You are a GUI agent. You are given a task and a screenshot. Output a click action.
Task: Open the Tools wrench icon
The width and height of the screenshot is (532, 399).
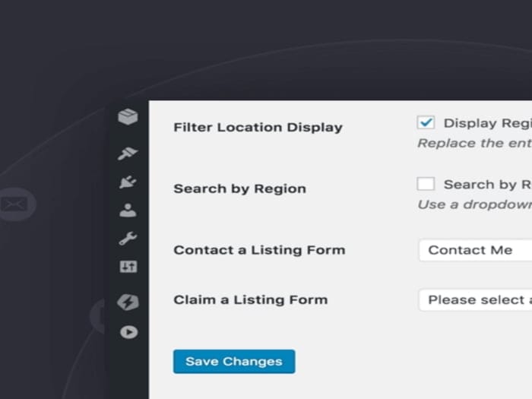[x=128, y=239]
